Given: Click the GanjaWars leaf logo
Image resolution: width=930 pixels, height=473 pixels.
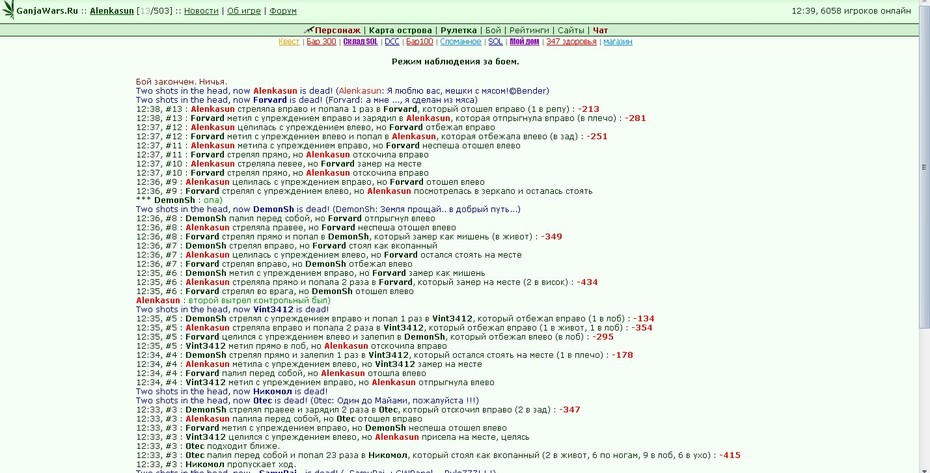Looking at the screenshot, I should point(8,10).
